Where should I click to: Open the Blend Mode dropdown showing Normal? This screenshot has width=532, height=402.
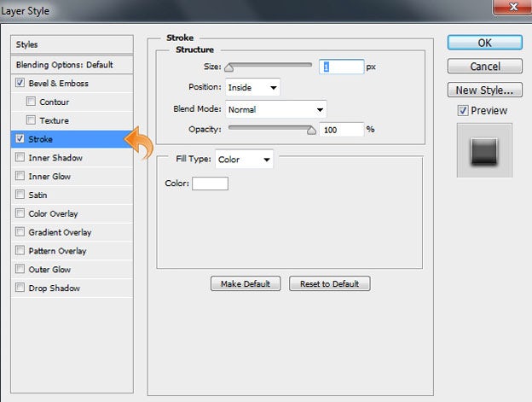[276, 109]
